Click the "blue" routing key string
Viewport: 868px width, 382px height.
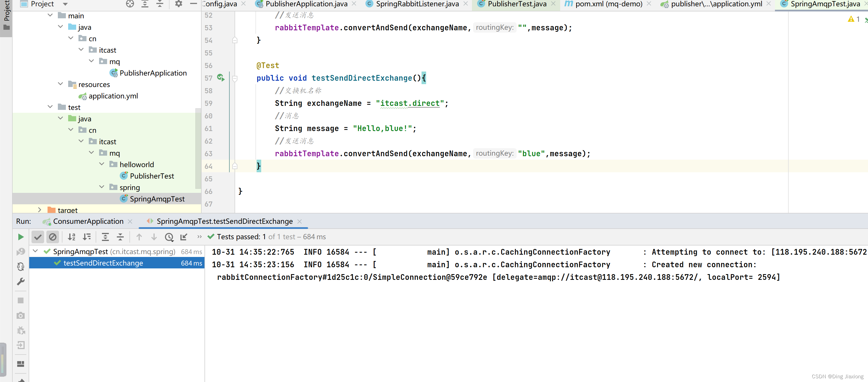coord(531,153)
